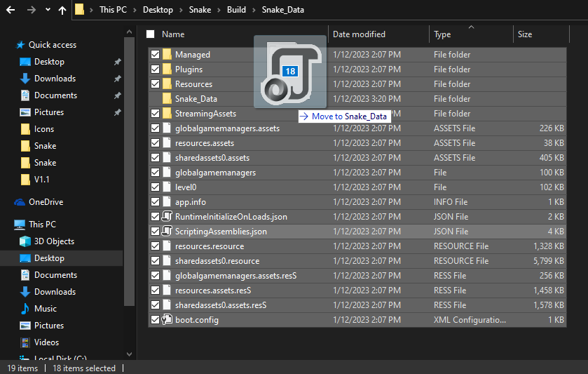
Task: Click the pinned Downloads arrow icon
Action: [25, 79]
